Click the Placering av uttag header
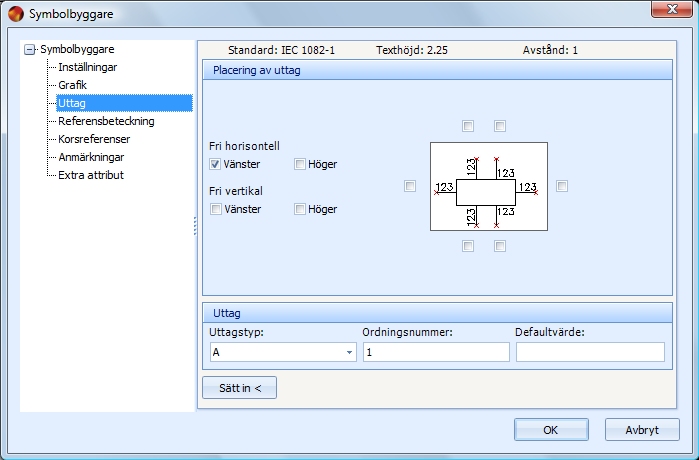 tap(437, 70)
